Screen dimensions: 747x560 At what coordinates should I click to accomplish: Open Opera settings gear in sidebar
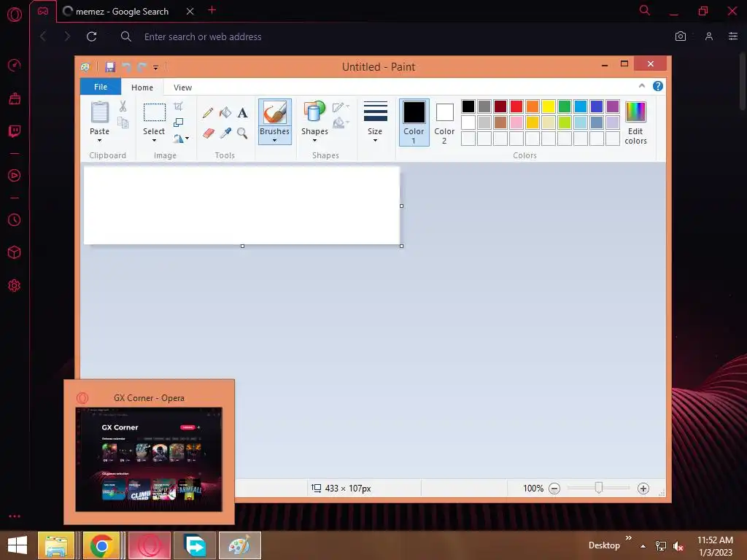tap(15, 286)
